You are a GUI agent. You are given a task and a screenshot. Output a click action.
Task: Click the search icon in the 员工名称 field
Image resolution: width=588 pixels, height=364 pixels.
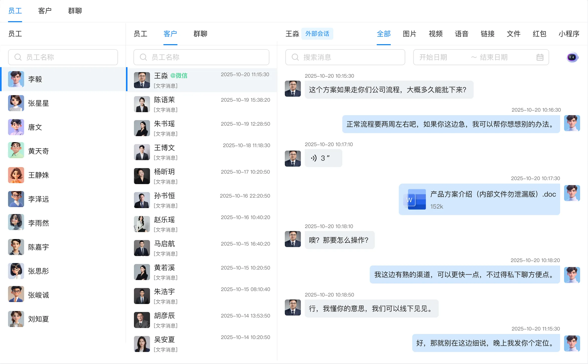click(17, 57)
